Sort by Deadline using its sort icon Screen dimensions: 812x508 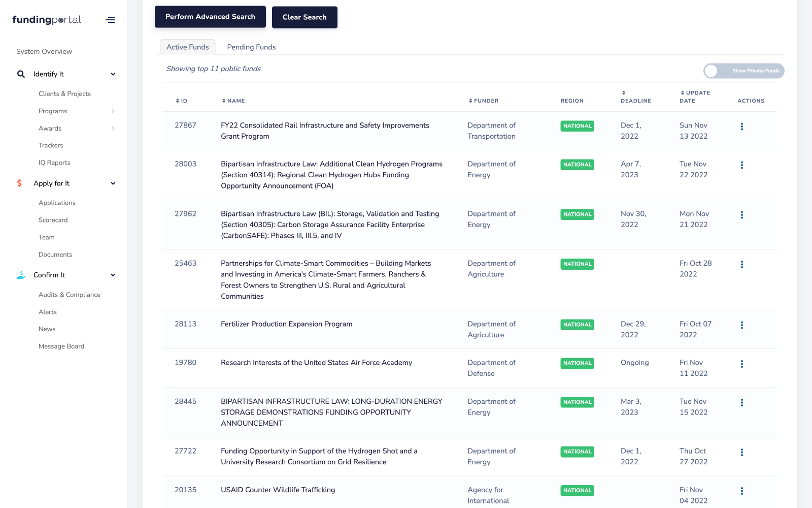(624, 92)
